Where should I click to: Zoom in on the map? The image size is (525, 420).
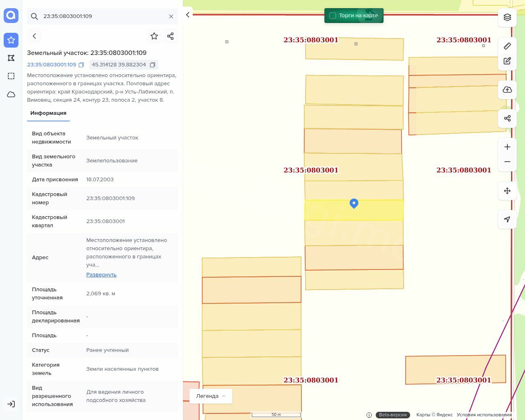coord(507,147)
